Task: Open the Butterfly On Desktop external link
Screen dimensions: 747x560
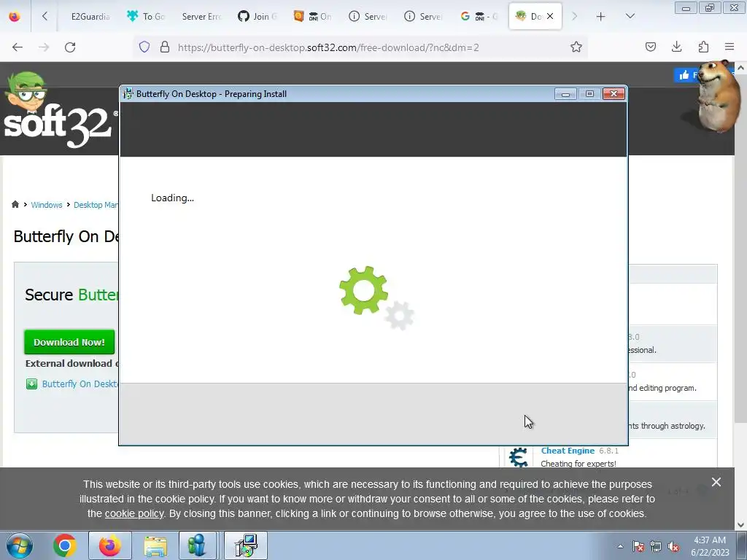Action: (80, 384)
